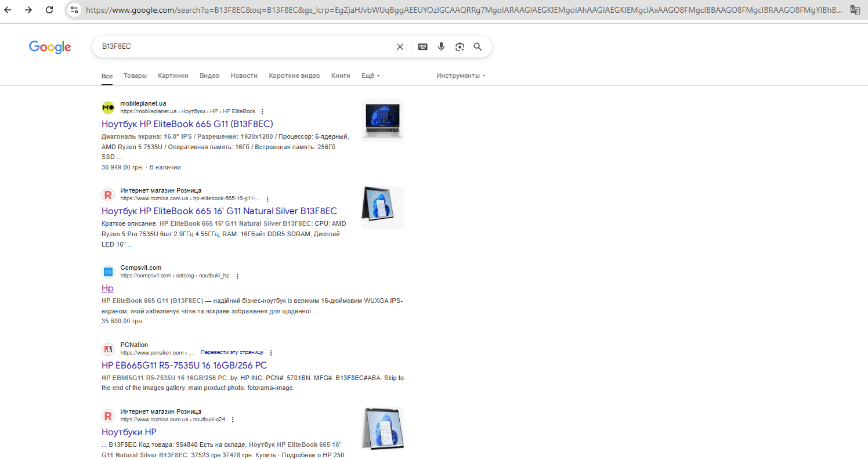The height and width of the screenshot is (459, 868).
Task: Go back with the browser back arrow
Action: pyautogui.click(x=8, y=10)
